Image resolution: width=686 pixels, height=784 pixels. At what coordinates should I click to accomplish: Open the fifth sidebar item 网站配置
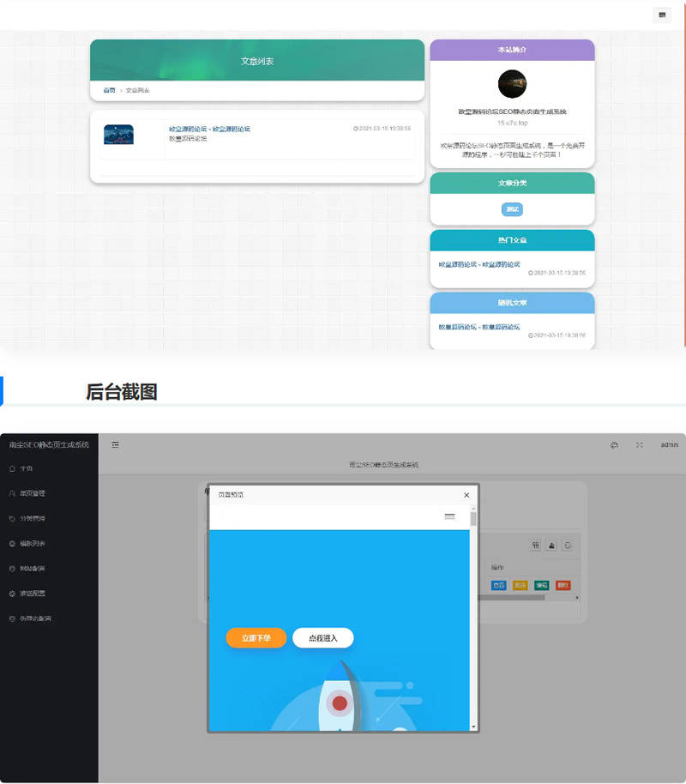click(x=49, y=569)
